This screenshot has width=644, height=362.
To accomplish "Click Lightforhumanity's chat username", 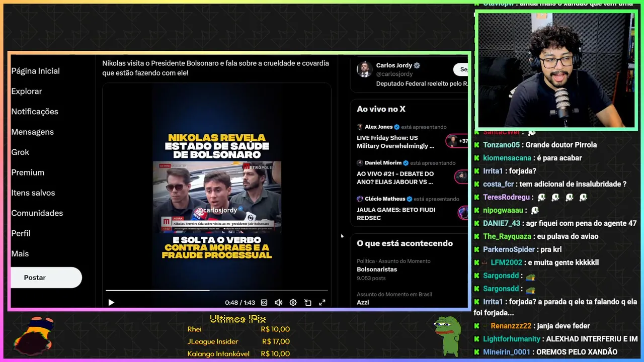I will (511, 339).
